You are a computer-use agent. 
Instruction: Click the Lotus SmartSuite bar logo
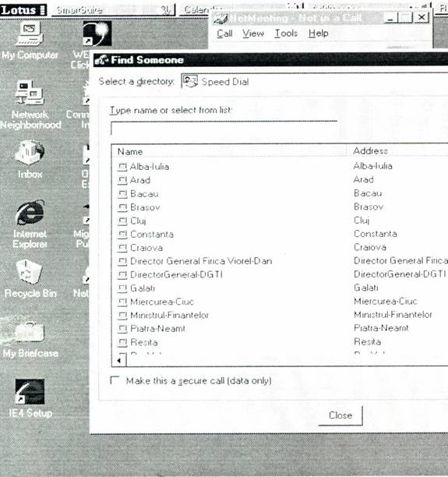tap(23, 9)
